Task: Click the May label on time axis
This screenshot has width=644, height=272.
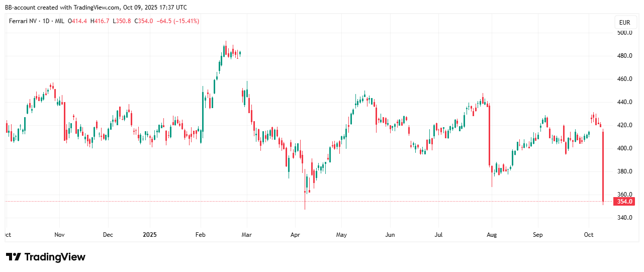Action: pos(341,235)
